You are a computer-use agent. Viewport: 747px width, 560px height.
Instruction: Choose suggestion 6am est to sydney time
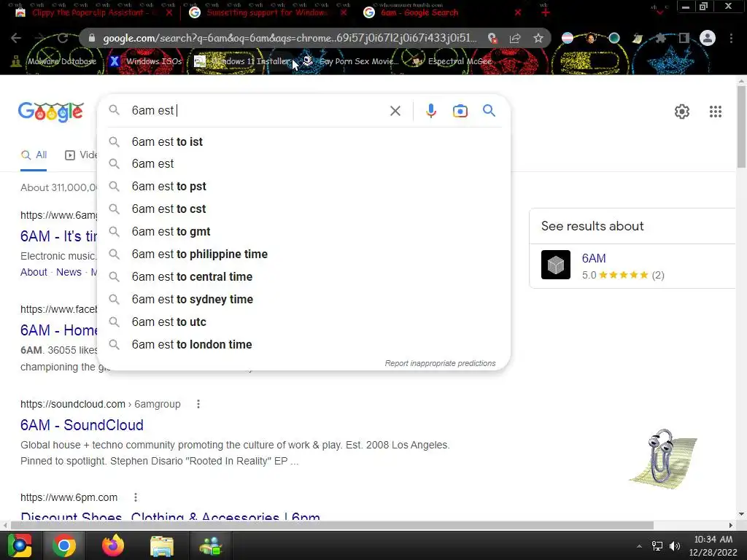[x=304, y=300]
